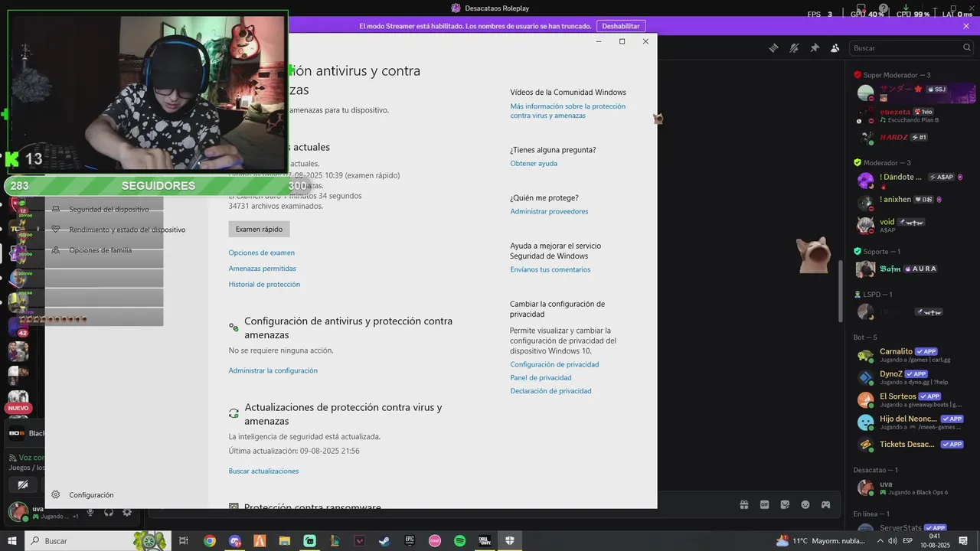Open Discord activities controller icon

pyautogui.click(x=826, y=505)
